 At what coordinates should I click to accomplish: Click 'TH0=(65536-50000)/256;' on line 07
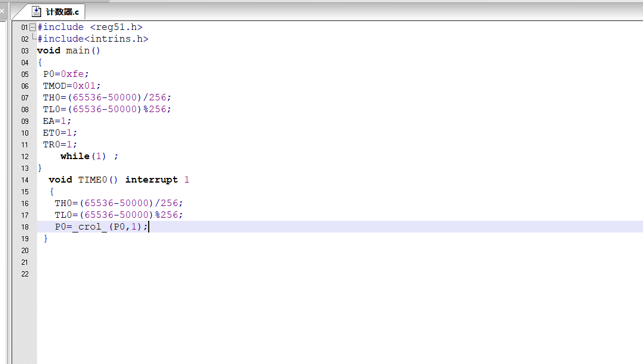tap(107, 97)
